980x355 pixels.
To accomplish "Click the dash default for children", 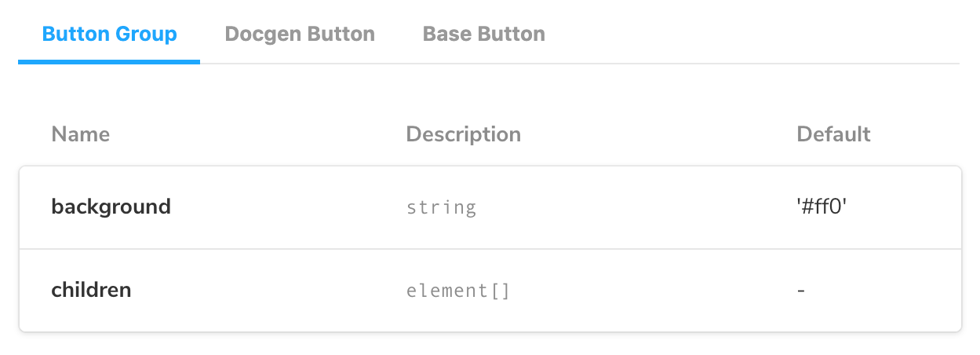I will coord(801,291).
